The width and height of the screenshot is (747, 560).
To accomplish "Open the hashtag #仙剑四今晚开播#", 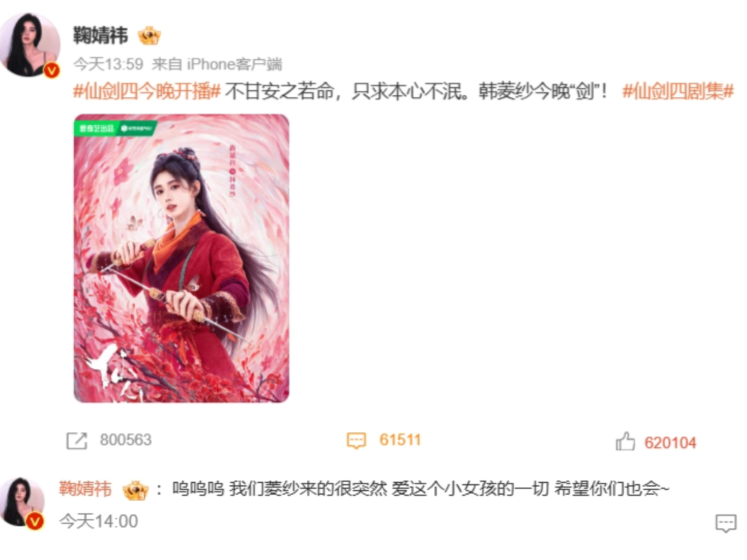I will coord(147,91).
